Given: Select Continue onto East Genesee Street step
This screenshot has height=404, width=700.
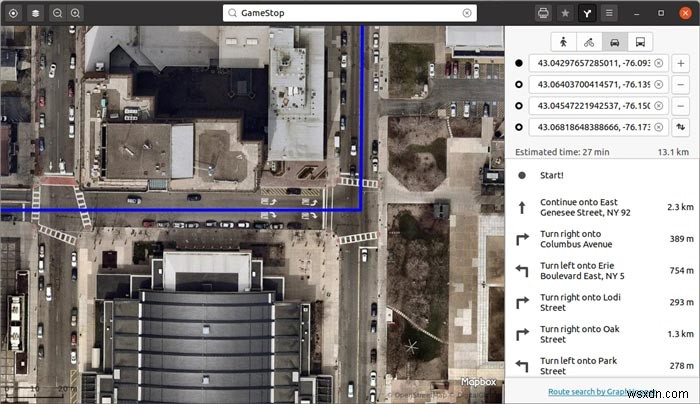Looking at the screenshot, I should click(x=602, y=207).
